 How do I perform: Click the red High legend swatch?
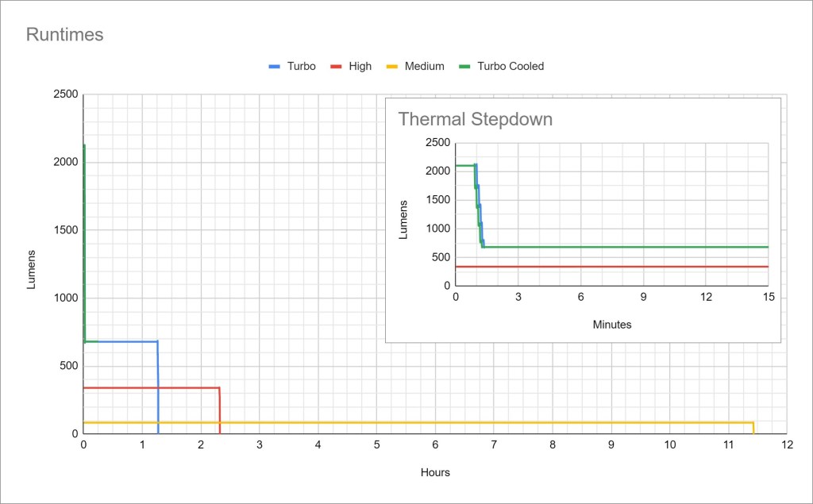click(x=336, y=67)
